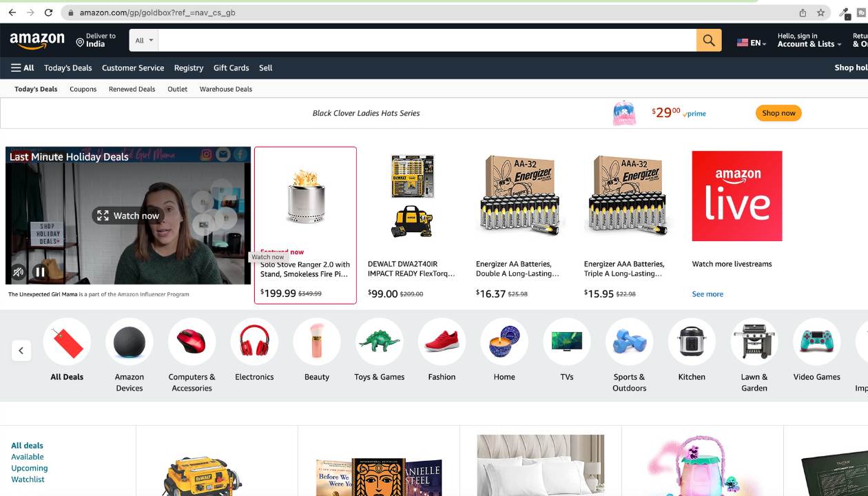Screen dimensions: 868x496
Task: Filter by Available deals
Action: [28, 457]
